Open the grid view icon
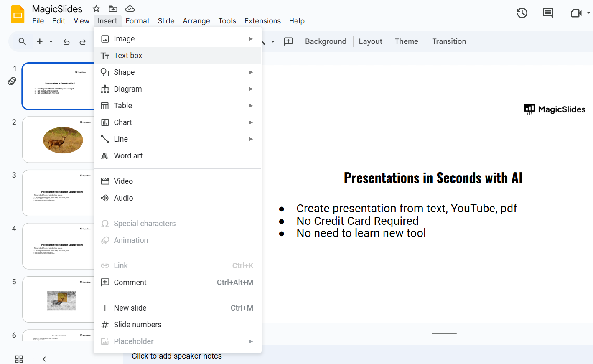This screenshot has height=364, width=593. point(19,359)
